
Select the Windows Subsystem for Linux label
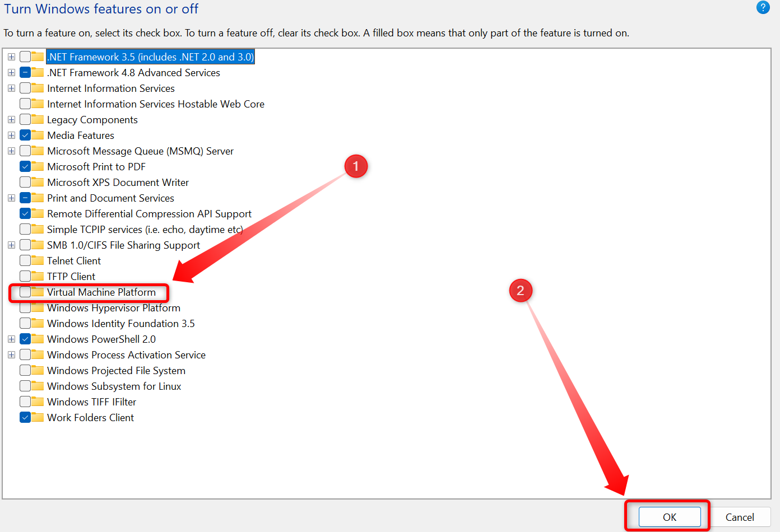point(114,386)
